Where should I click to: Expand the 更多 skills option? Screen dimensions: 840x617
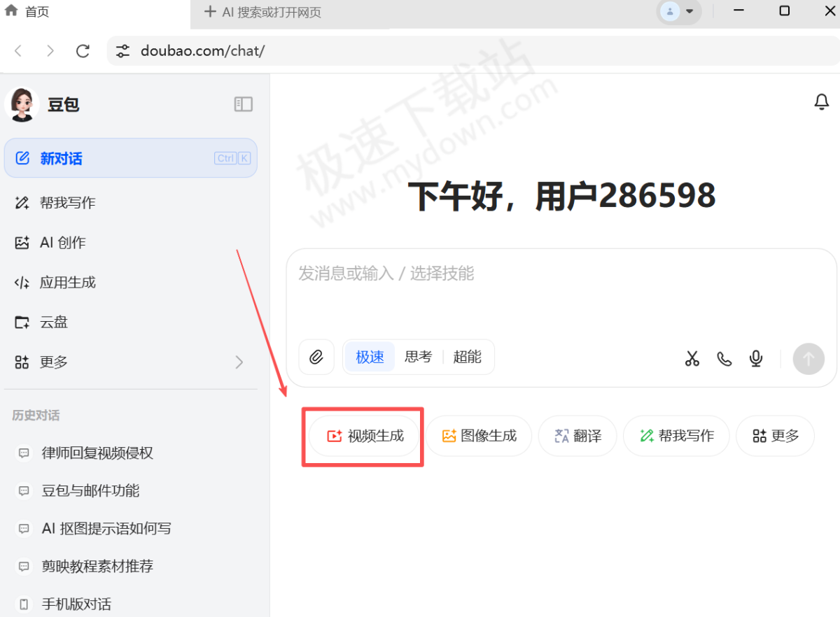click(x=775, y=435)
